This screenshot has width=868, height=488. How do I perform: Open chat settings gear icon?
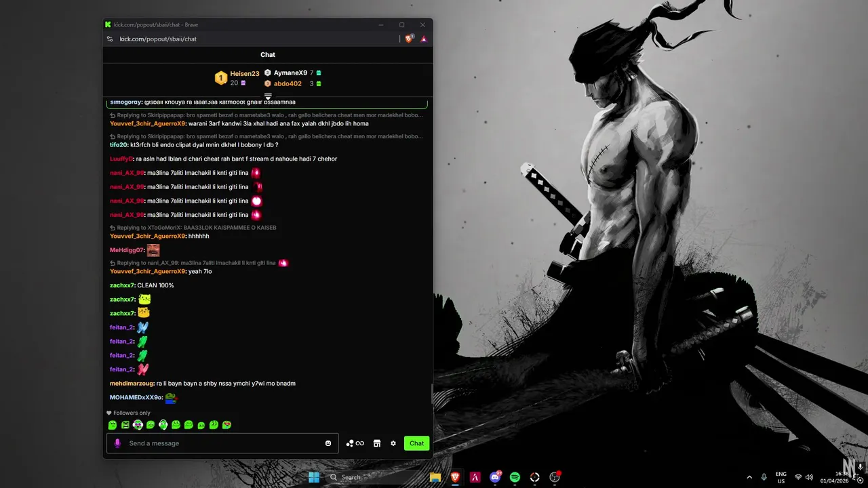pos(393,443)
